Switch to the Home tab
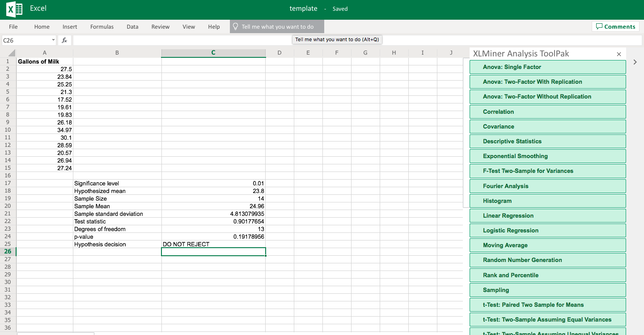The image size is (644, 335). (x=42, y=27)
